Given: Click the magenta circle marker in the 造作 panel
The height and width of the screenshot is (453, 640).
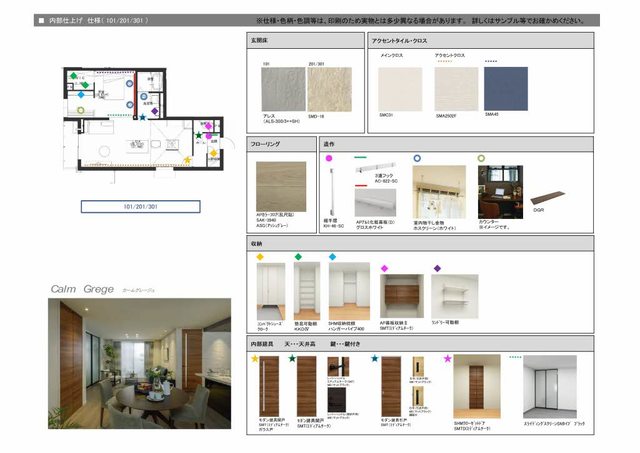Looking at the screenshot, I should point(331,158).
